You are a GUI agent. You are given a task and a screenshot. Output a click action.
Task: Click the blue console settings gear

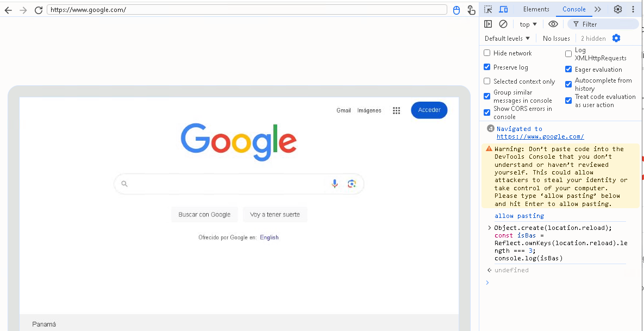tap(616, 38)
